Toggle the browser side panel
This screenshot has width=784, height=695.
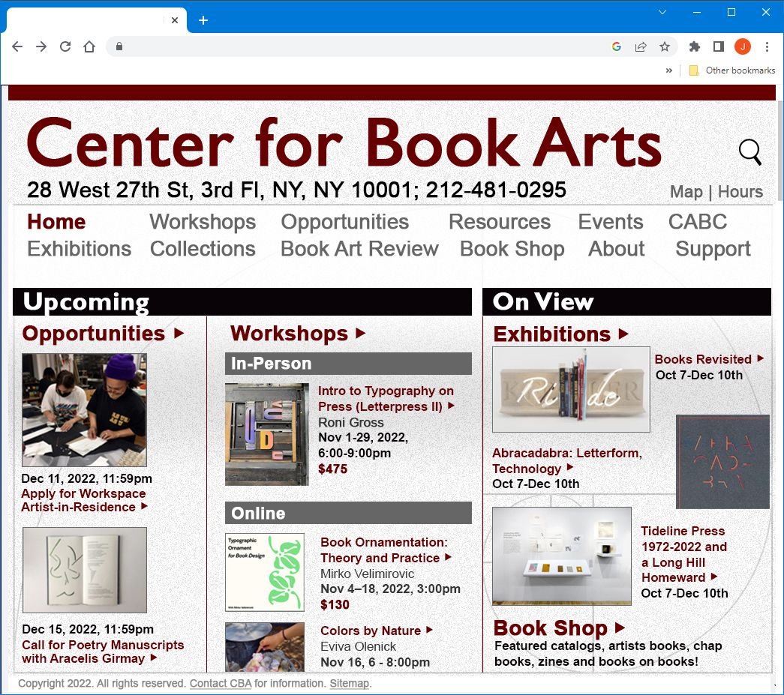pyautogui.click(x=719, y=46)
